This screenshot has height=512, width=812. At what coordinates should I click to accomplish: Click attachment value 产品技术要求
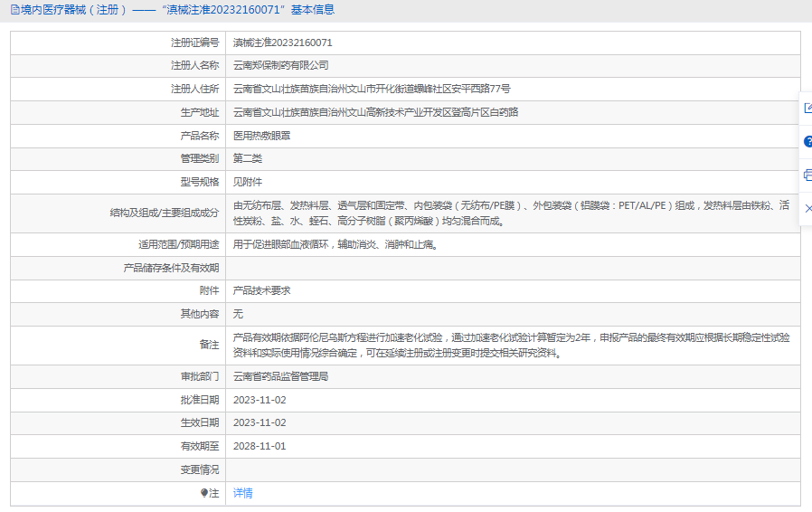tap(261, 290)
